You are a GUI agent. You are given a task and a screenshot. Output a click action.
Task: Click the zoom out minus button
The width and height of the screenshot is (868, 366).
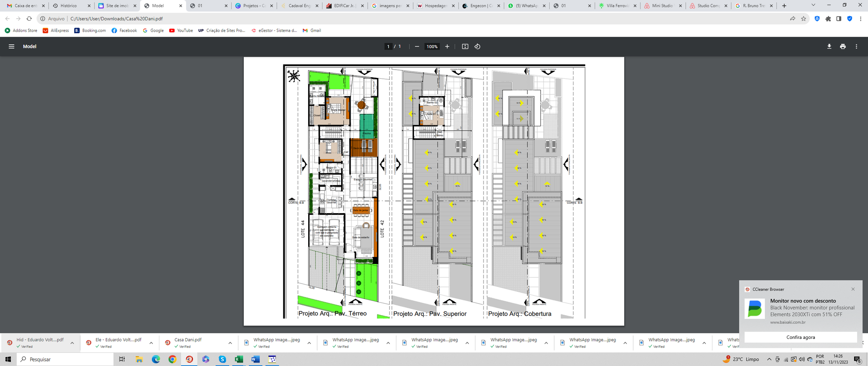(417, 46)
